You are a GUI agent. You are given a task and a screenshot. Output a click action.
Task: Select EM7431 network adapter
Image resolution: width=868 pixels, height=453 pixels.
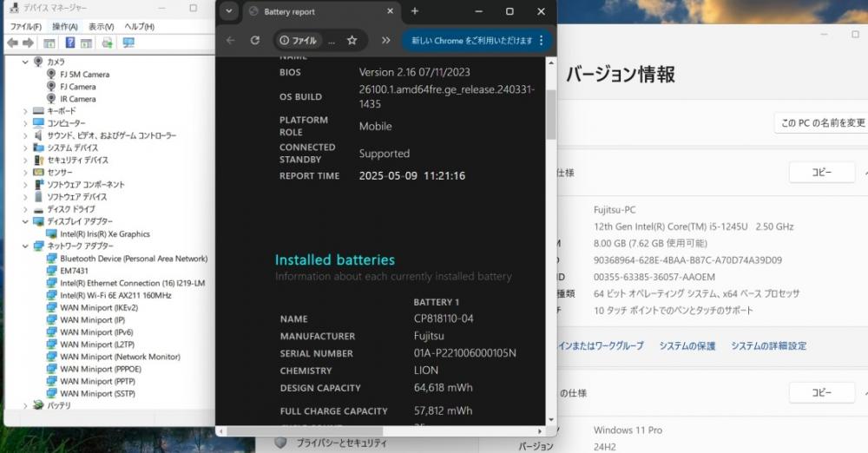(74, 270)
